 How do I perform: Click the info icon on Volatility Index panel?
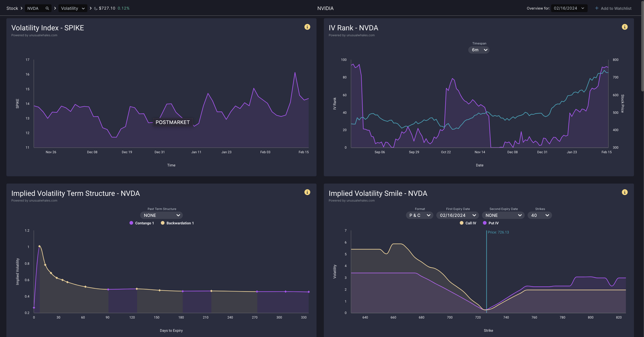307,27
